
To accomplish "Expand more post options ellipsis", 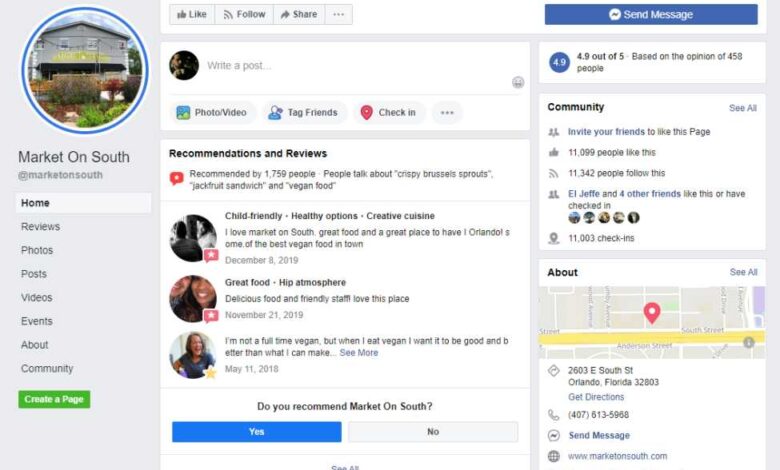I will [x=447, y=112].
